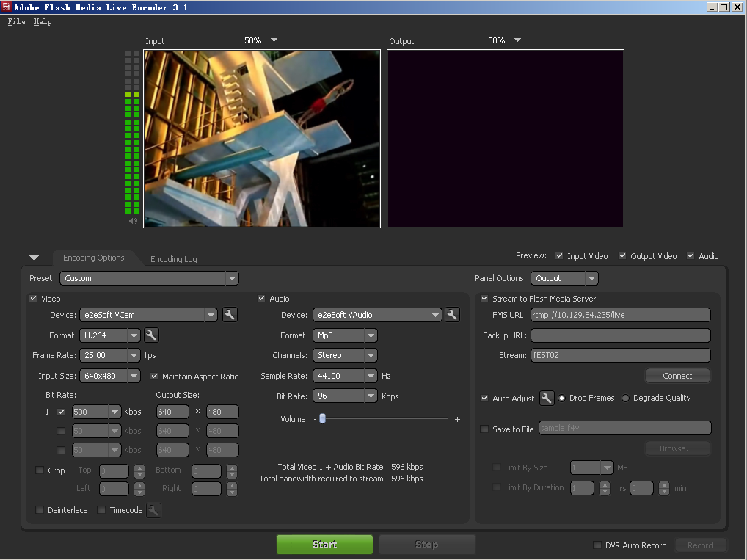The image size is (747, 560).
Task: Click the FMS URL field
Action: [621, 315]
